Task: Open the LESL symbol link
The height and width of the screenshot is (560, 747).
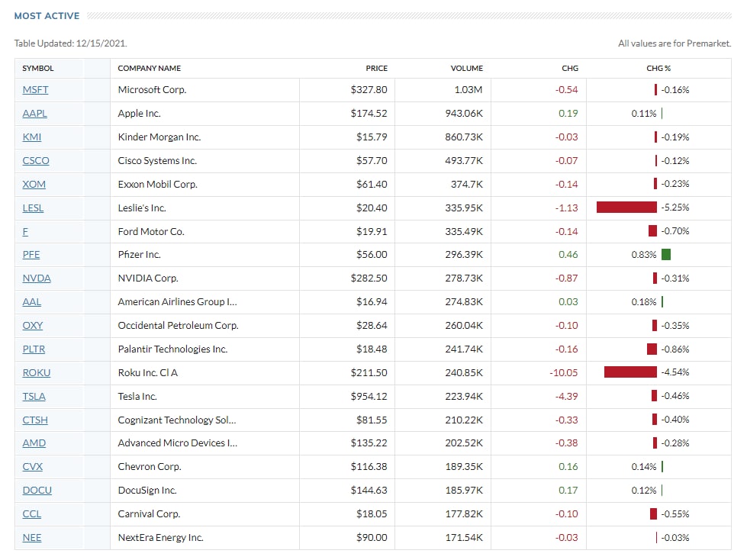Action: click(x=33, y=208)
